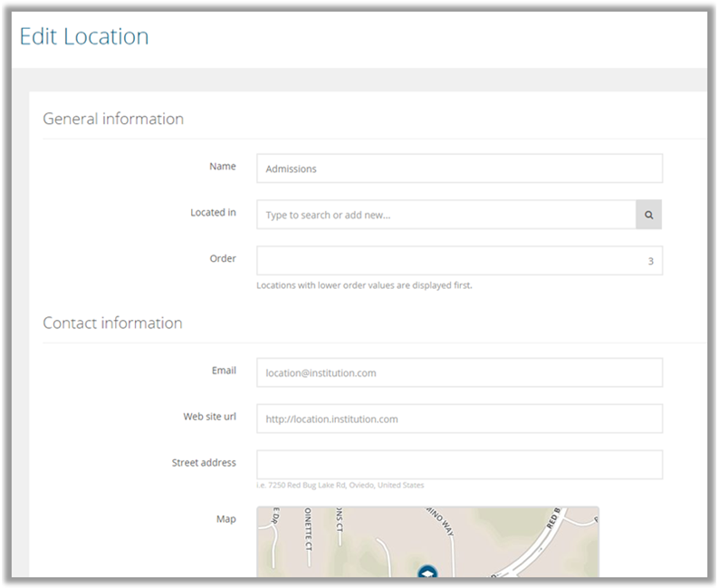719x588 pixels.
Task: Click the example address hint text
Action: (340, 486)
